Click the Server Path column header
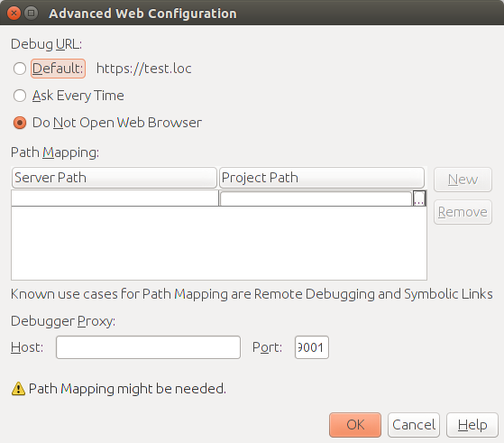Screen dimensions: 504x443 [115, 178]
